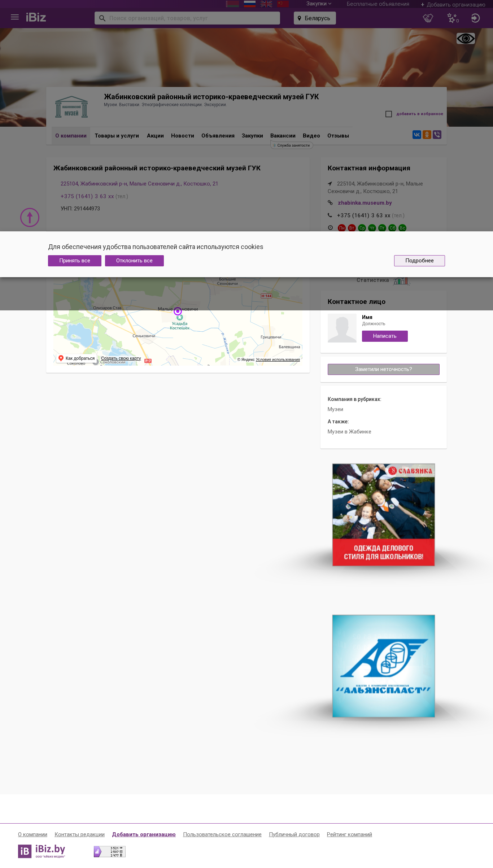Open the hamburger menu
Screen dimensions: 493x868
tap(15, 17)
